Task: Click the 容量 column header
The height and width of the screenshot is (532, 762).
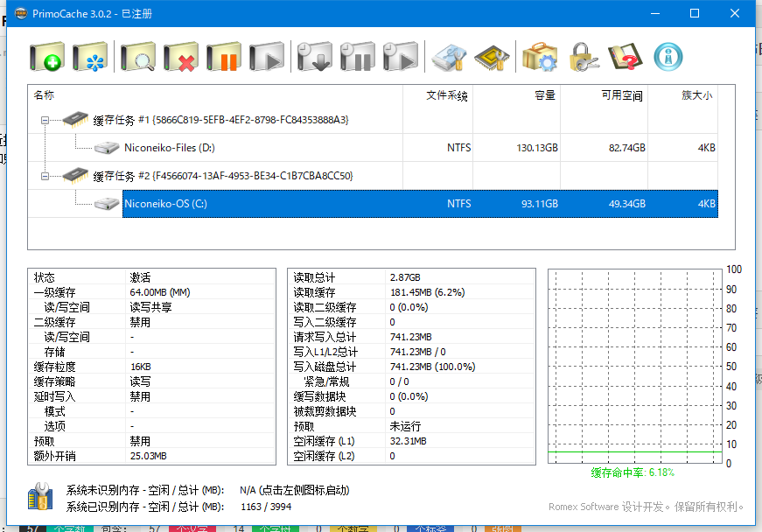Action: pyautogui.click(x=516, y=95)
